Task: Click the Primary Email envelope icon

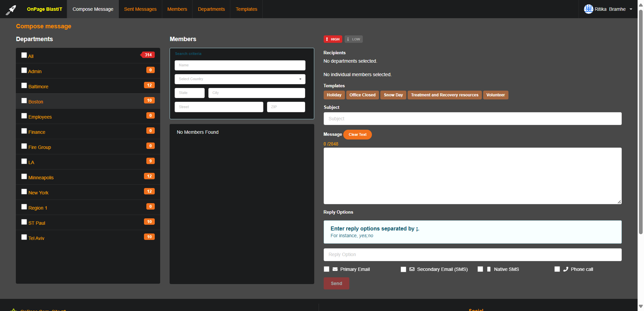Action: click(335, 269)
